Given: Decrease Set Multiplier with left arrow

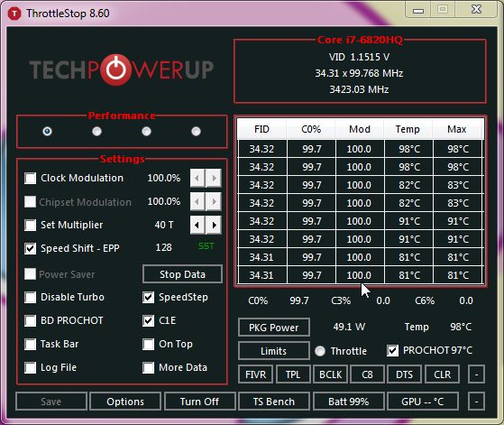Looking at the screenshot, I should [x=197, y=225].
